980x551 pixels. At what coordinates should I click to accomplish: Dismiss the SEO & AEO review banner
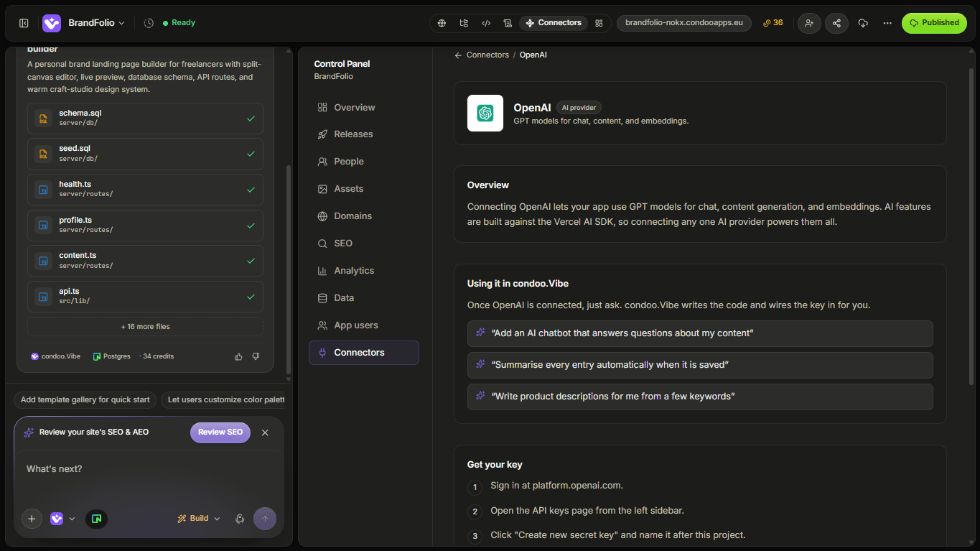click(x=265, y=432)
